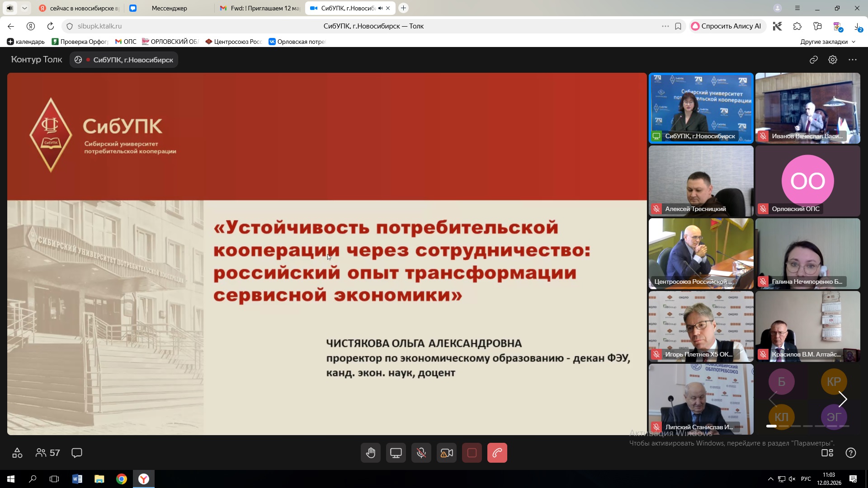Image resolution: width=868 pixels, height=488 pixels.
Task: Open page options ellipsis in address bar
Action: point(665,26)
